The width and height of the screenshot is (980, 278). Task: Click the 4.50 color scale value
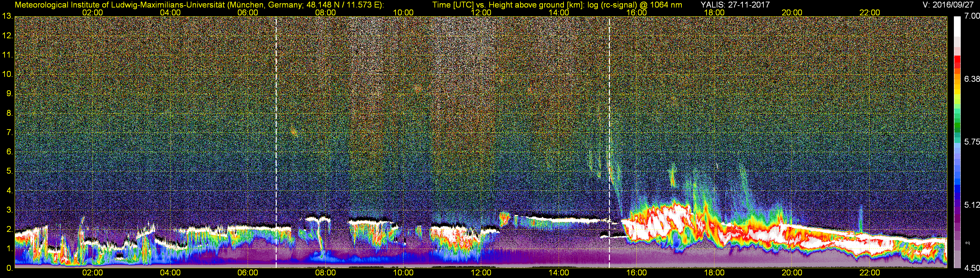click(x=972, y=268)
